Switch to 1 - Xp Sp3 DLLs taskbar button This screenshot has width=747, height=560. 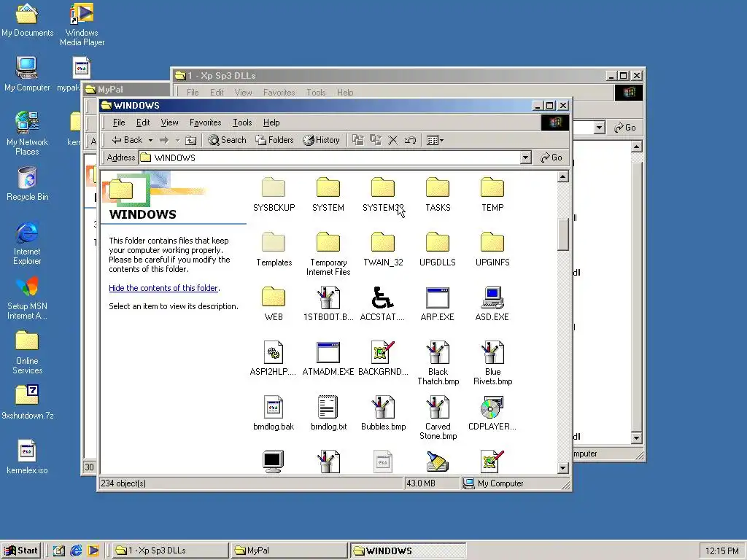coord(170,551)
